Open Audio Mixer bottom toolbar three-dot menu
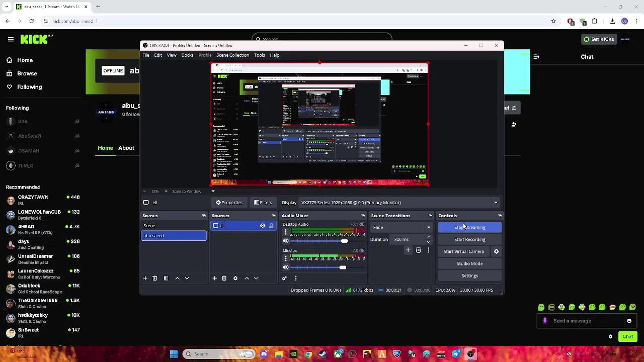This screenshot has width=644, height=362. tap(296, 278)
